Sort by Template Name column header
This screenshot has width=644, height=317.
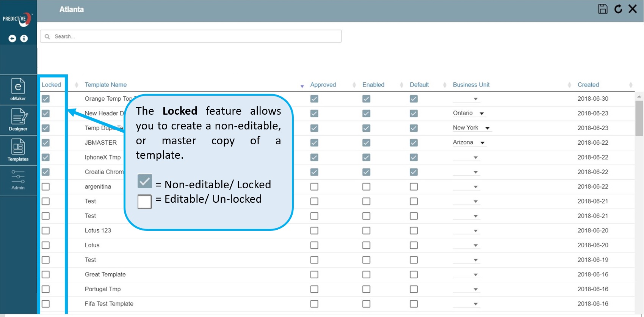point(106,85)
